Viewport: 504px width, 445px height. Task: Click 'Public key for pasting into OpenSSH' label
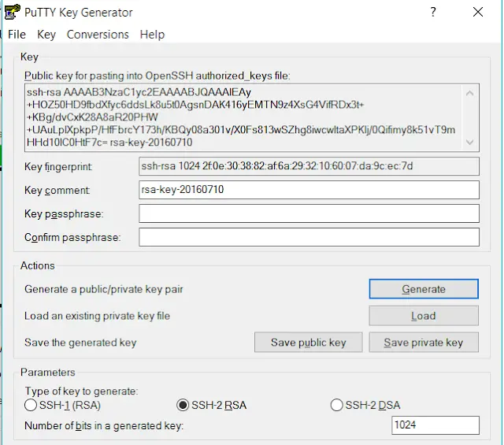[x=157, y=76]
